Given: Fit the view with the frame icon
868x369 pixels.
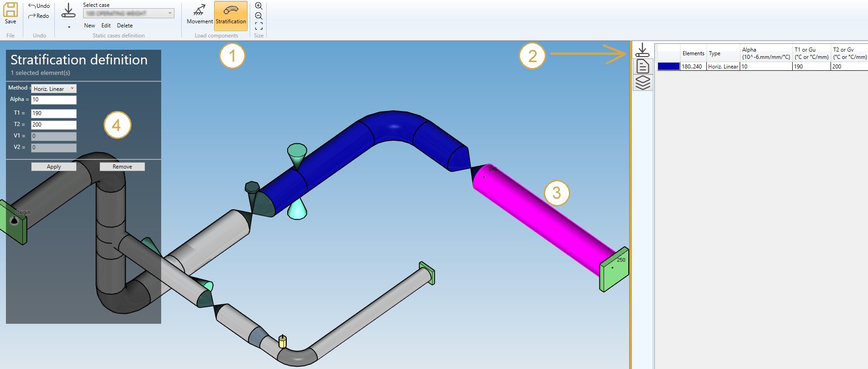Looking at the screenshot, I should point(258,26).
